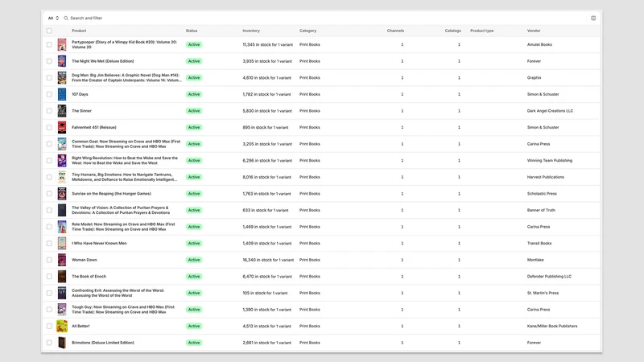644x362 pixels.
Task: Click the Sunrise on the Reaping thumbnail
Action: pyautogui.click(x=62, y=194)
